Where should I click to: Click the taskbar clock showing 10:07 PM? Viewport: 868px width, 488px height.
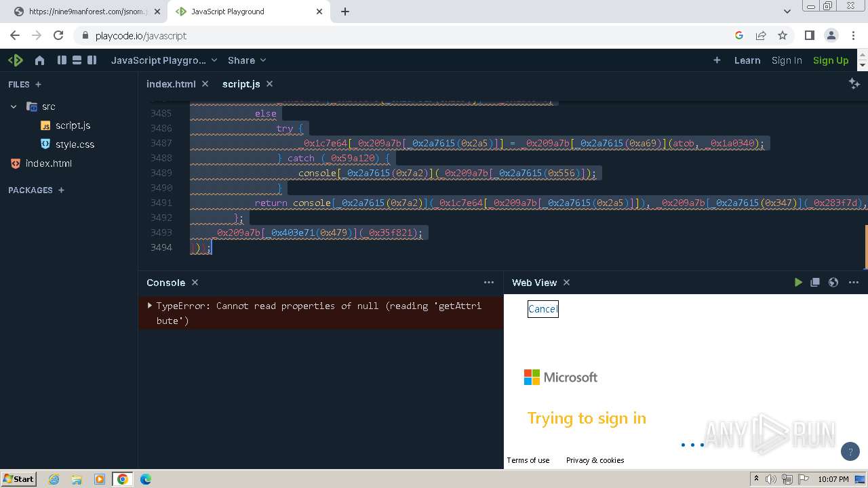pyautogui.click(x=833, y=479)
